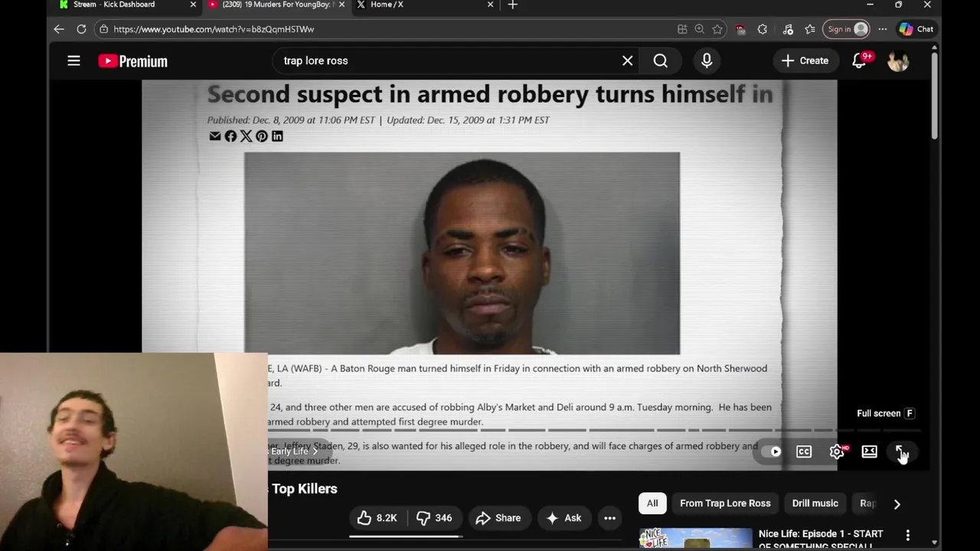
Task: Open the YouTube account avatar menu
Action: pos(898,60)
